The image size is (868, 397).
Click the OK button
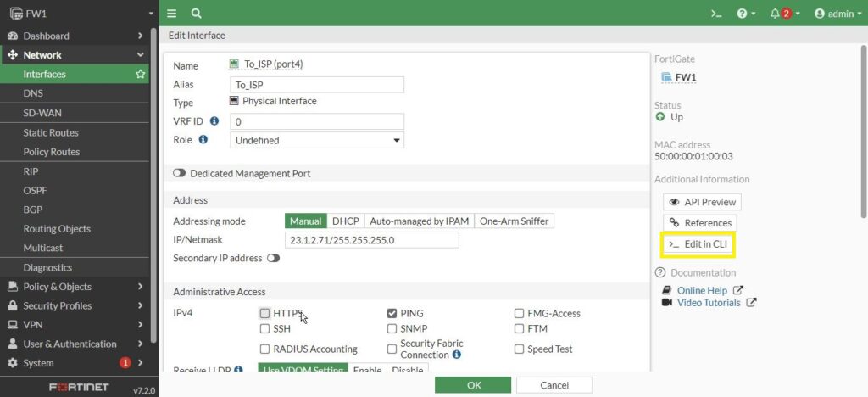(473, 385)
